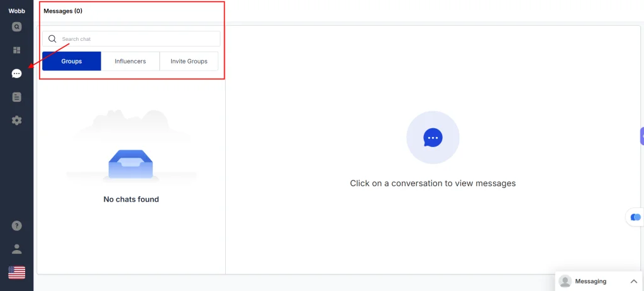Change language via US flag icon
The width and height of the screenshot is (644, 291).
pos(16,272)
